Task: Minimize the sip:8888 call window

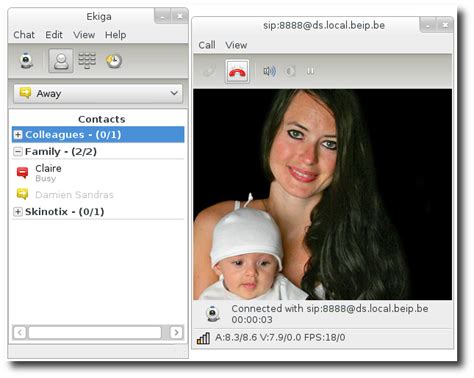Action: point(428,25)
